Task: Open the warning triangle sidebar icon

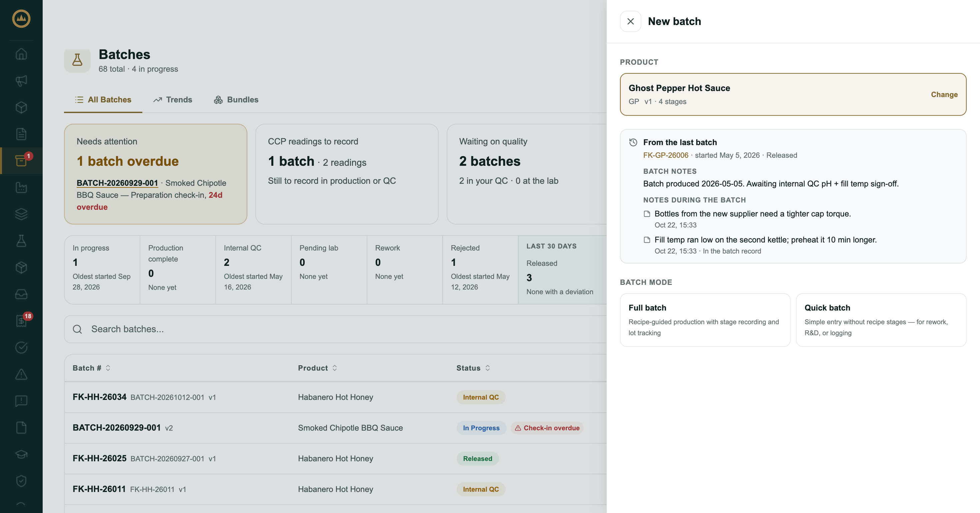Action: (x=21, y=374)
